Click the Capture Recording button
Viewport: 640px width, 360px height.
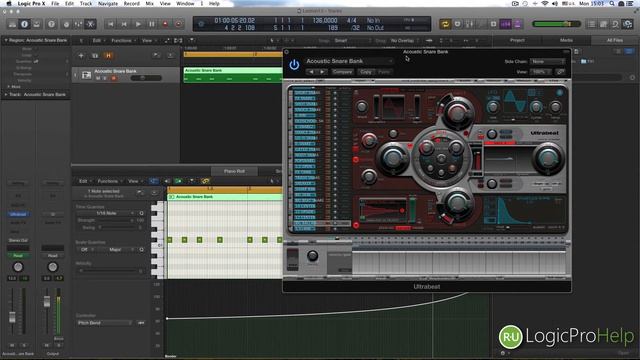coord(178,24)
